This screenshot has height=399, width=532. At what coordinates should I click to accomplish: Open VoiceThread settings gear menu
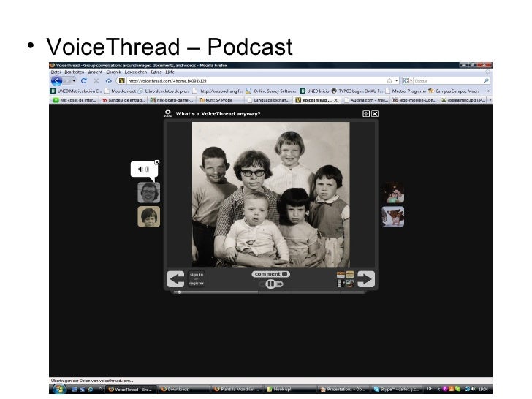pyautogui.click(x=167, y=113)
